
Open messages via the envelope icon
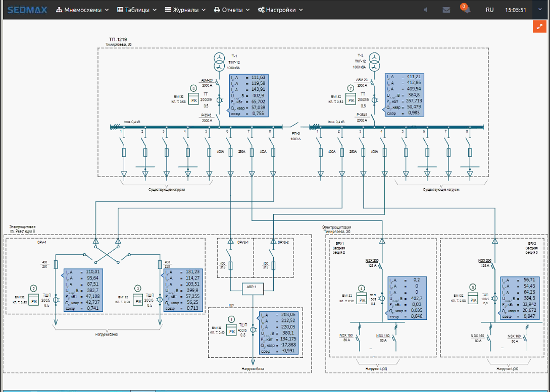pos(446,10)
